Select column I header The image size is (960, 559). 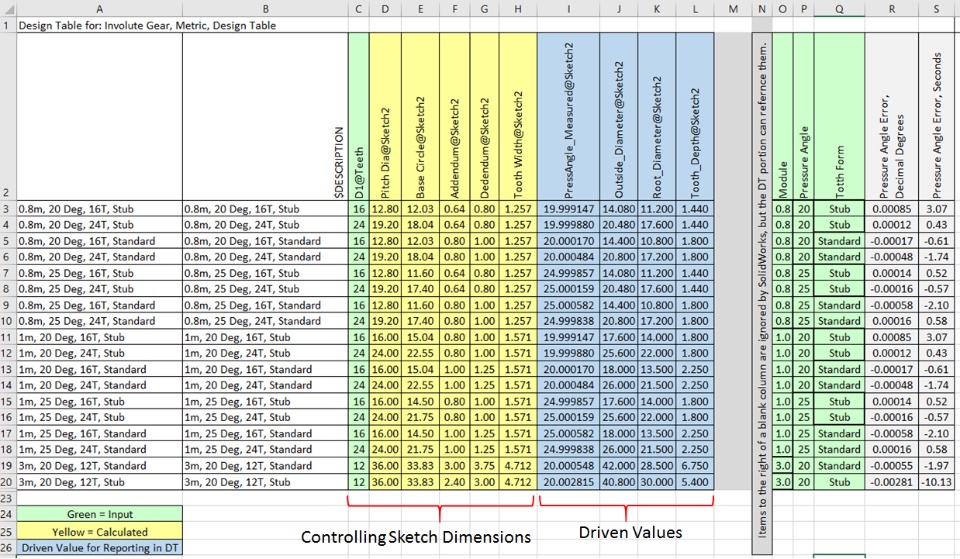pos(568,9)
